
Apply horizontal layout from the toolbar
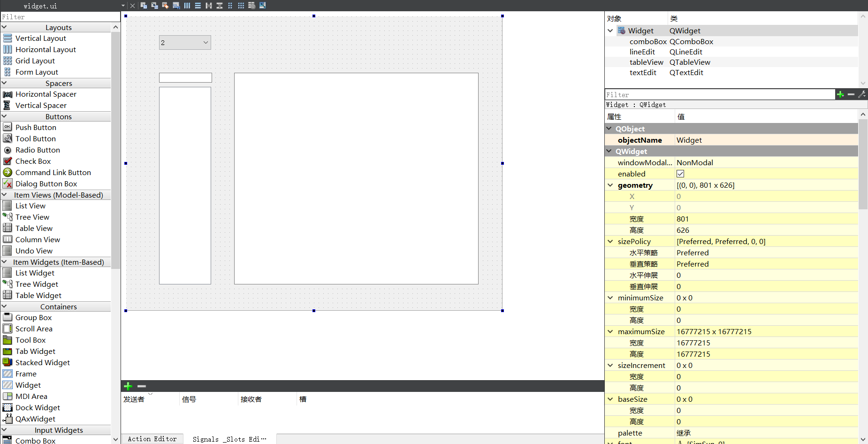pos(187,6)
